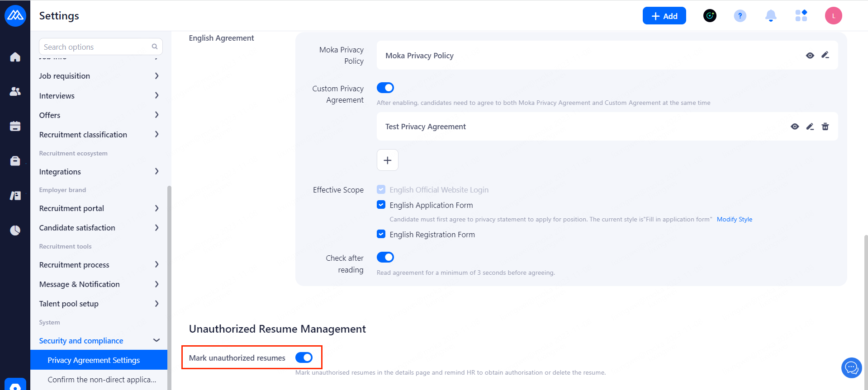Open the chat support bubble icon
868x390 pixels.
pos(851,368)
